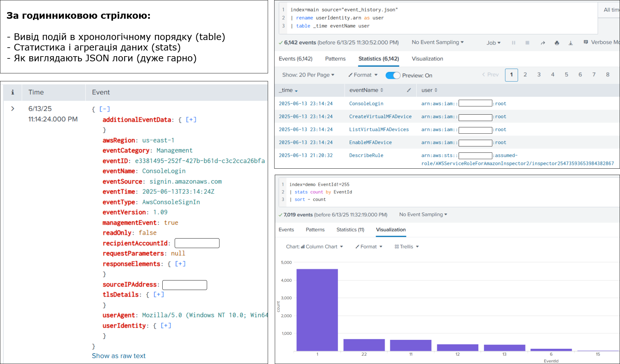This screenshot has width=620, height=364.
Task: Sort by user column arrows
Action: coord(436,90)
